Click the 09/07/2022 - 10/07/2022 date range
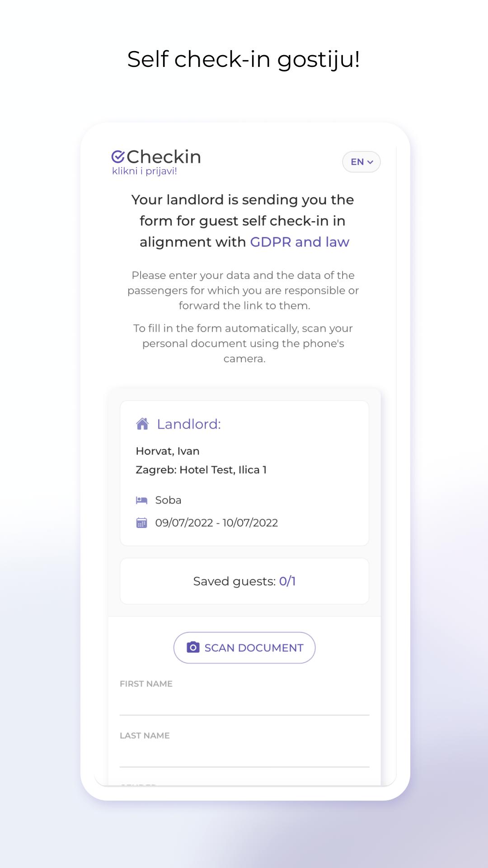 point(216,523)
